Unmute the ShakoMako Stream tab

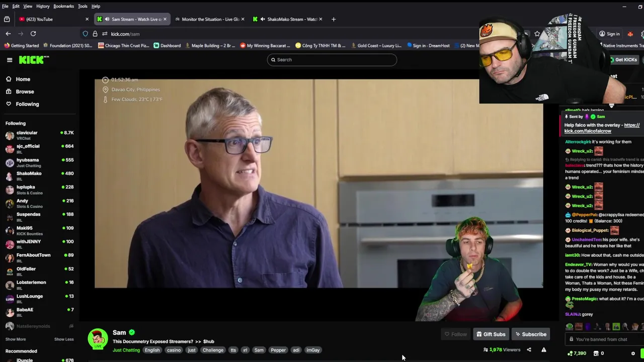pos(263,19)
